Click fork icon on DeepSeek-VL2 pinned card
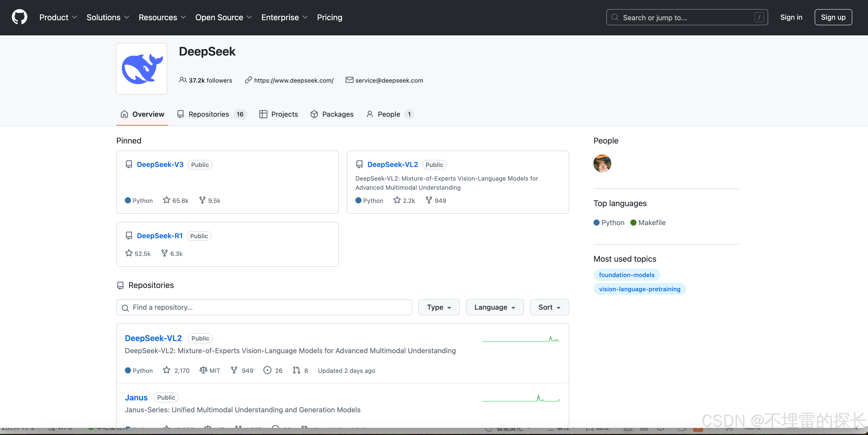Viewport: 868px width, 435px height. (x=429, y=200)
